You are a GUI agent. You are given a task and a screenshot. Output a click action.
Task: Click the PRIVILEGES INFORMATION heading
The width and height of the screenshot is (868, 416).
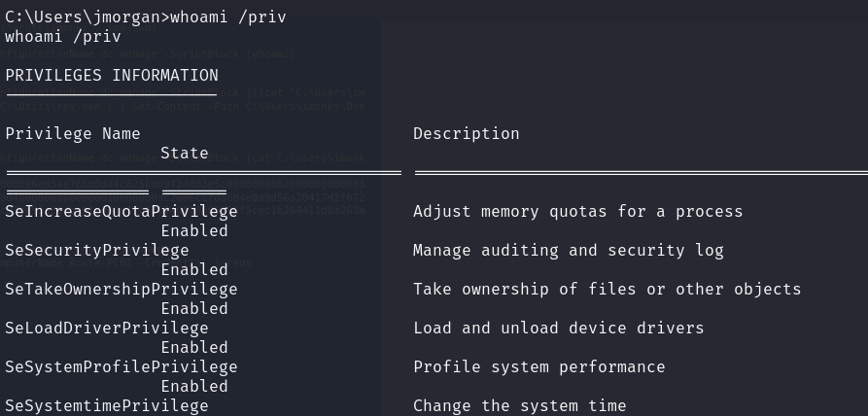point(112,75)
